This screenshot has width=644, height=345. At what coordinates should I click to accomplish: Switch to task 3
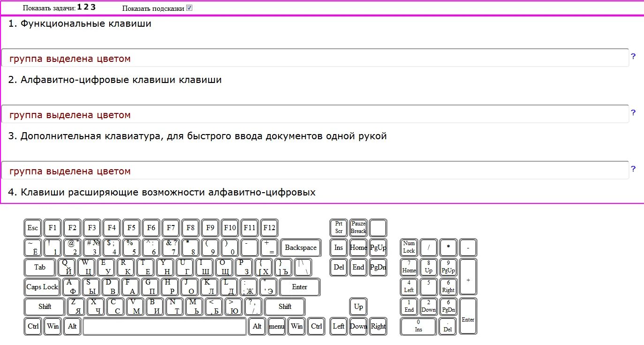(92, 7)
